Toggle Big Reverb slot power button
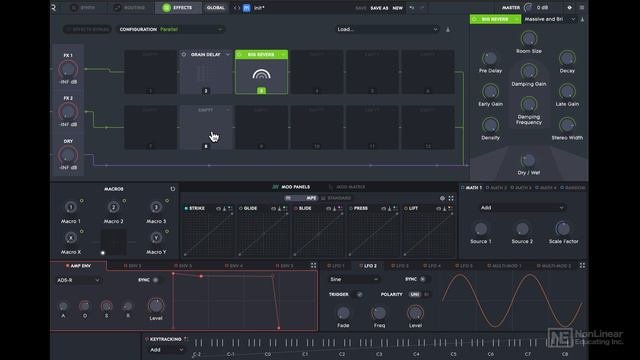 tap(239, 54)
